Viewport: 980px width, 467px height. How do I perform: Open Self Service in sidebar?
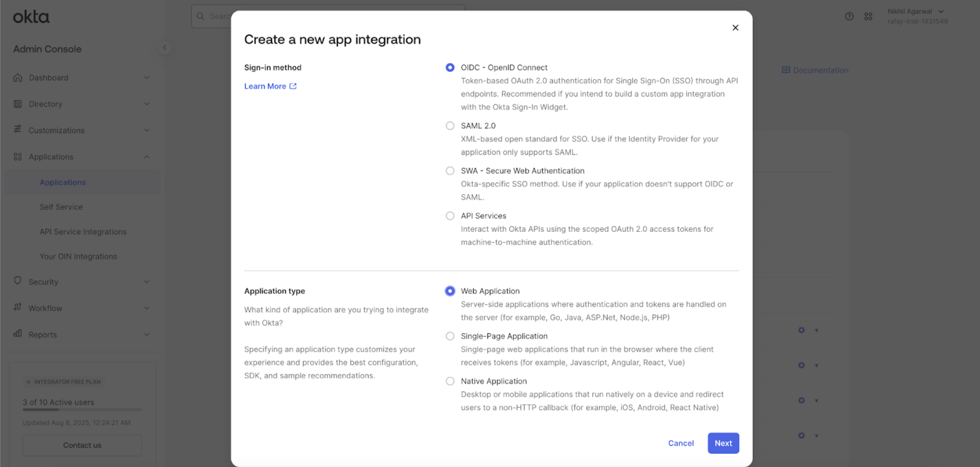tap(61, 207)
